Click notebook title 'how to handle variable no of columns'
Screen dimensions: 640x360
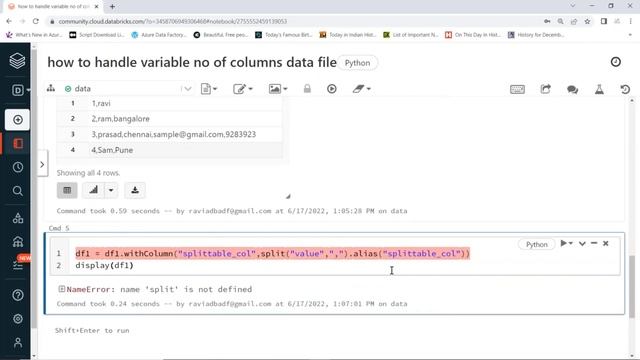pyautogui.click(x=191, y=62)
